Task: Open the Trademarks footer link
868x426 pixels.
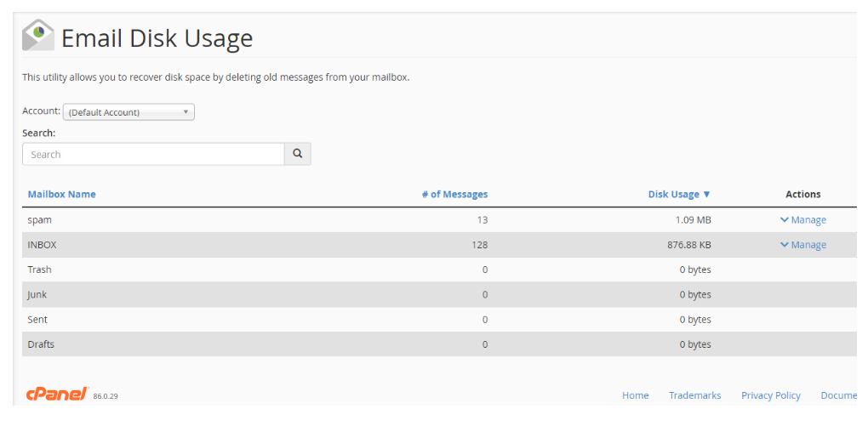Action: point(694,395)
